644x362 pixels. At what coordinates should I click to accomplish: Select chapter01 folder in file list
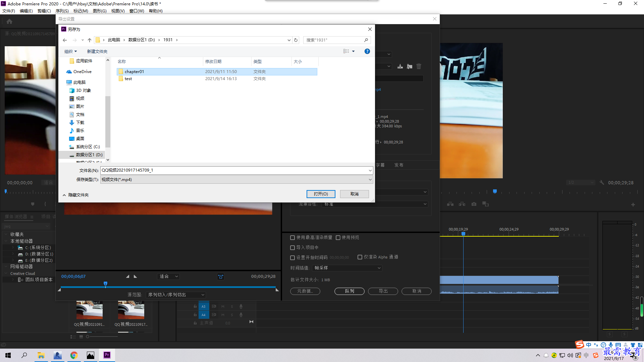coord(217,72)
